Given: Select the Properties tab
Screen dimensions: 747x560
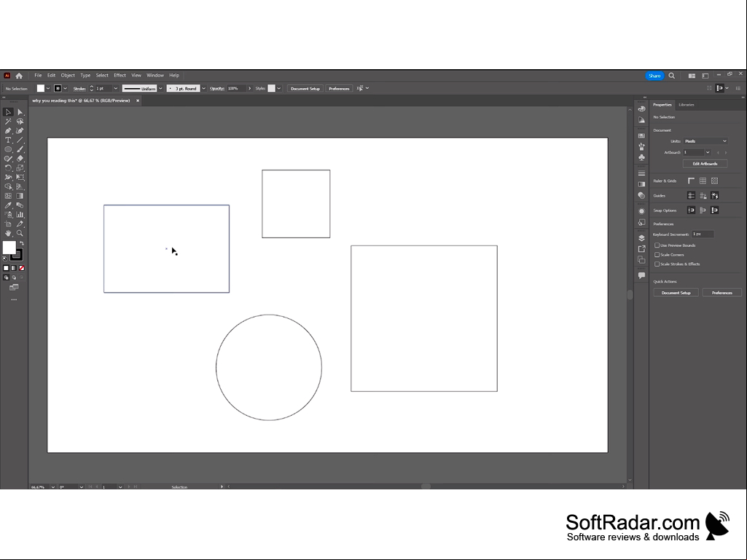Looking at the screenshot, I should pyautogui.click(x=662, y=105).
